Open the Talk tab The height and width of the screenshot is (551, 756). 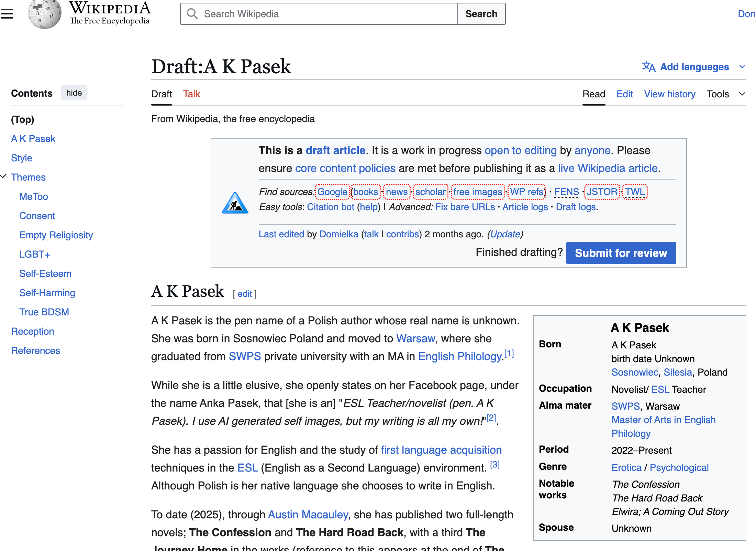click(191, 94)
